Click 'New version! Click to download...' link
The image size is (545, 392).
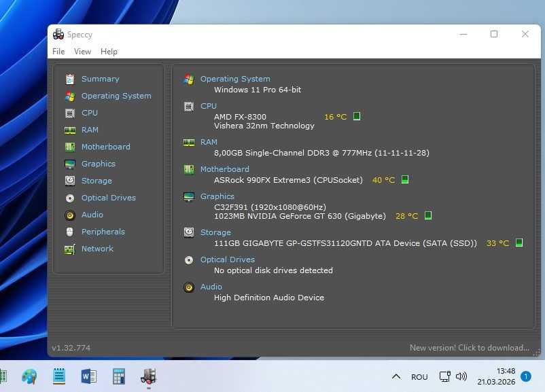(x=470, y=348)
